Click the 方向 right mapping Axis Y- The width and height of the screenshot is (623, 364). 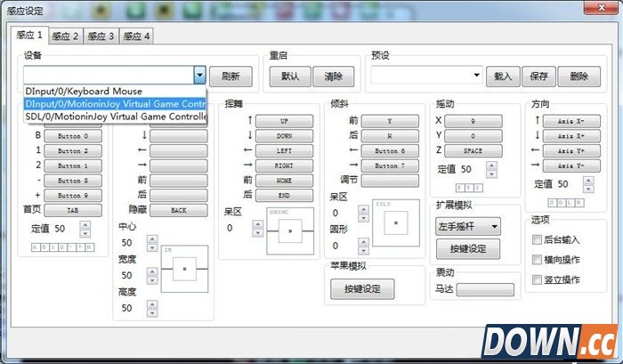point(571,166)
